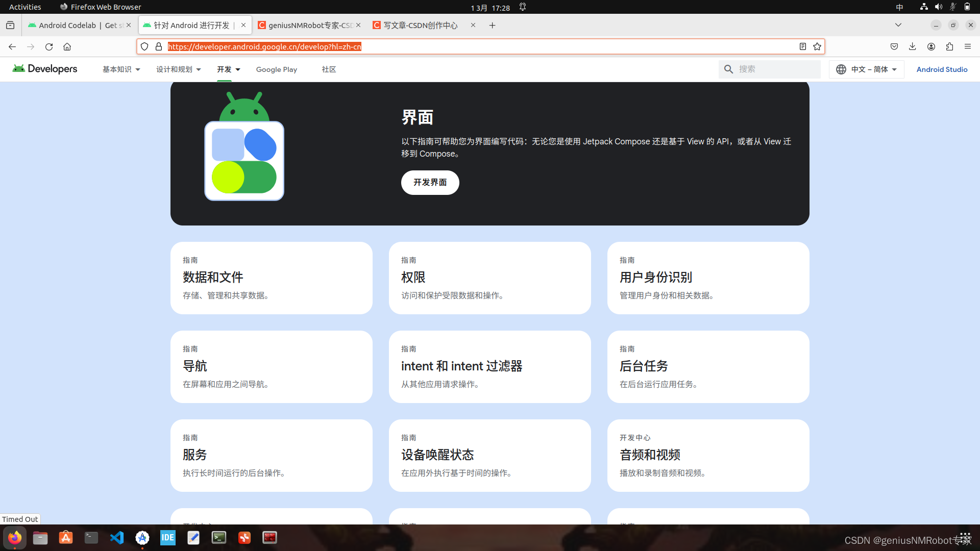
Task: Open VS Code from the dock
Action: pos(117,537)
